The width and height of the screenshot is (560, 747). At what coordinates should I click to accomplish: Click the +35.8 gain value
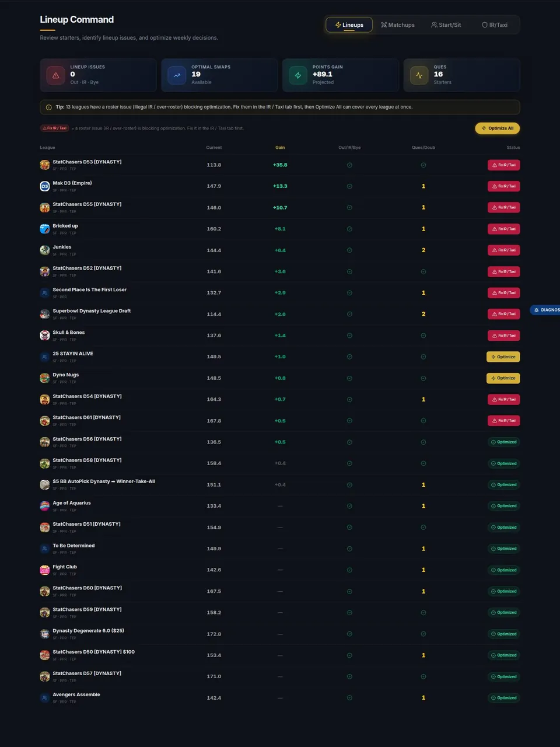[x=280, y=165]
